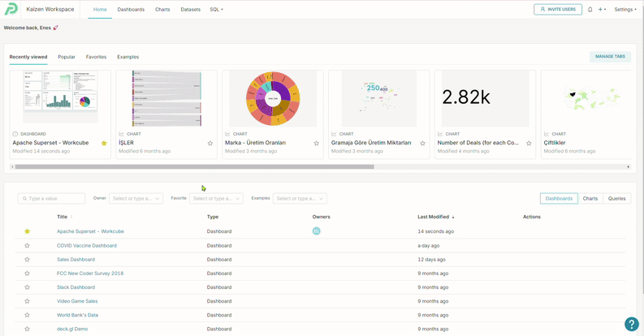The height and width of the screenshot is (336, 644).
Task: Star the Gramaja Göre Üretim Miktarları card
Action: click(x=422, y=143)
